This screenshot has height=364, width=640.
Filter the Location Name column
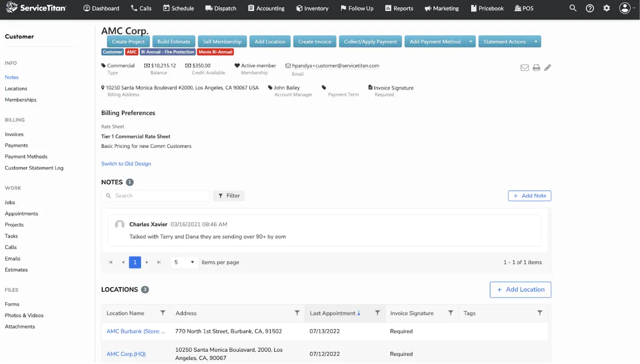coord(163,313)
